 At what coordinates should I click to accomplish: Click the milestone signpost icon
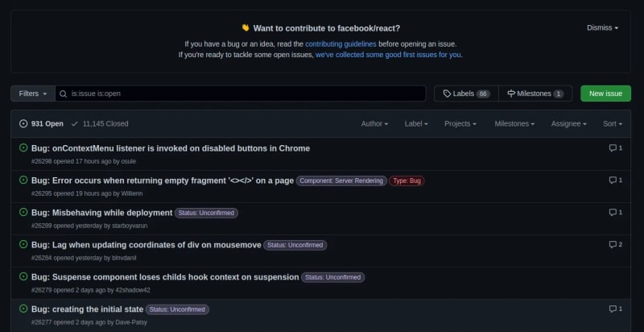coord(511,93)
